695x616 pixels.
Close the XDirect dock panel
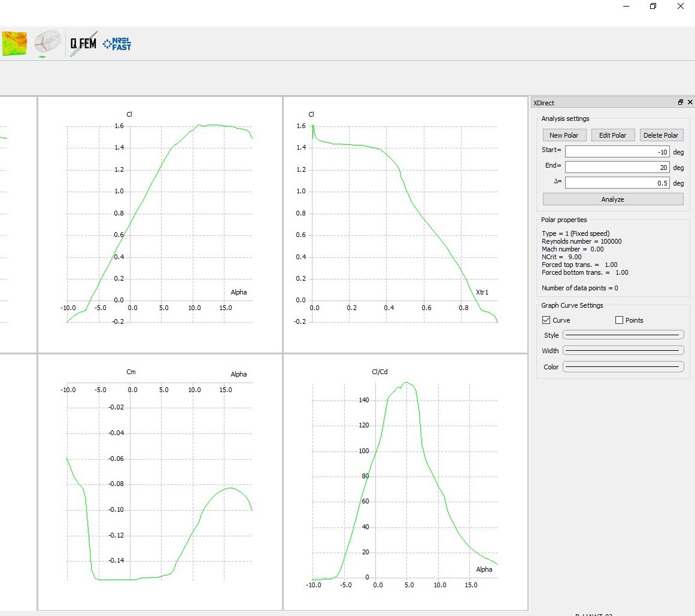click(690, 102)
